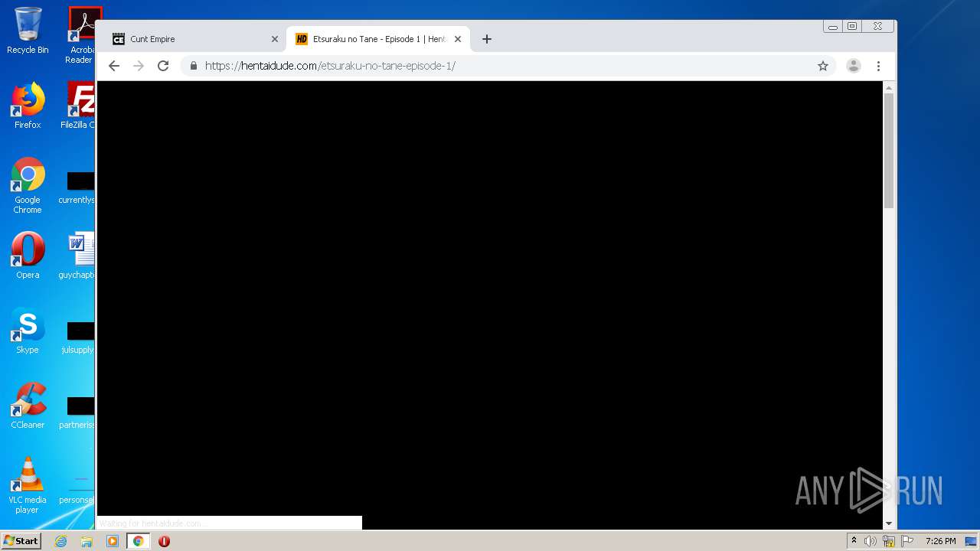Open Chrome's three-dot menu
This screenshot has height=551, width=980.
[x=879, y=66]
